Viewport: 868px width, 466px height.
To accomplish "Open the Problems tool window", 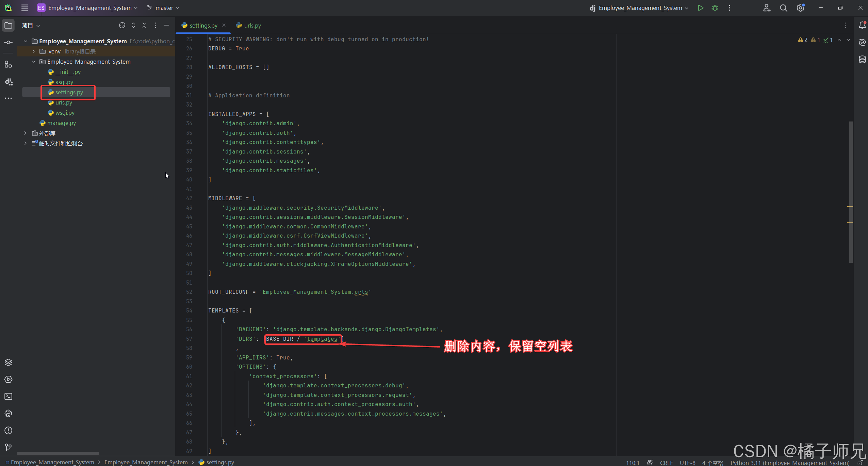I will tap(8, 430).
